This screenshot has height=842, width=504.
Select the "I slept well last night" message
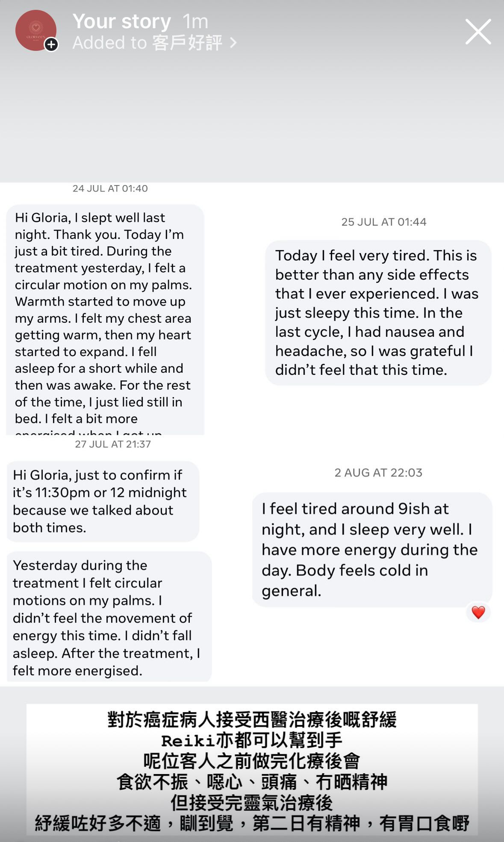[x=105, y=318]
